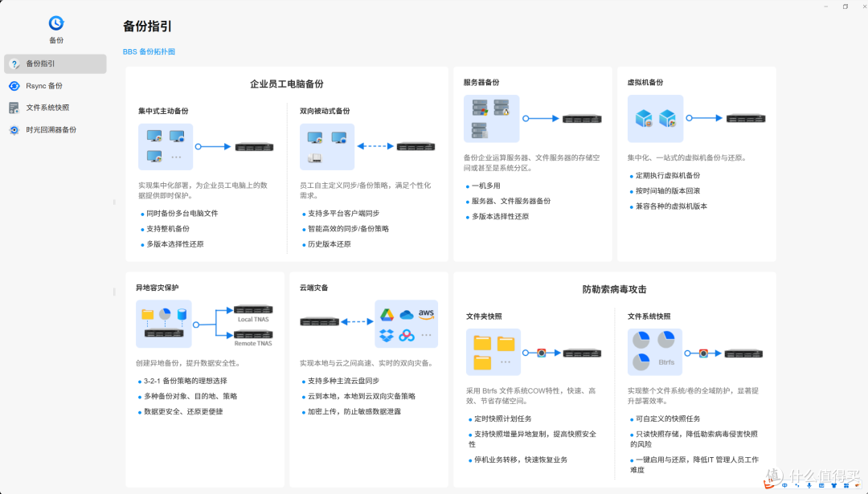Click the camera icon in 文件夹快照 diagram
The height and width of the screenshot is (494, 868).
pyautogui.click(x=542, y=353)
